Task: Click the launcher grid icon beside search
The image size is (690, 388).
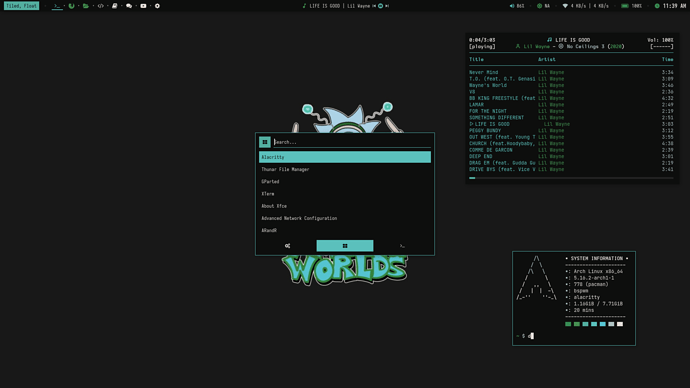Action: 264,142
